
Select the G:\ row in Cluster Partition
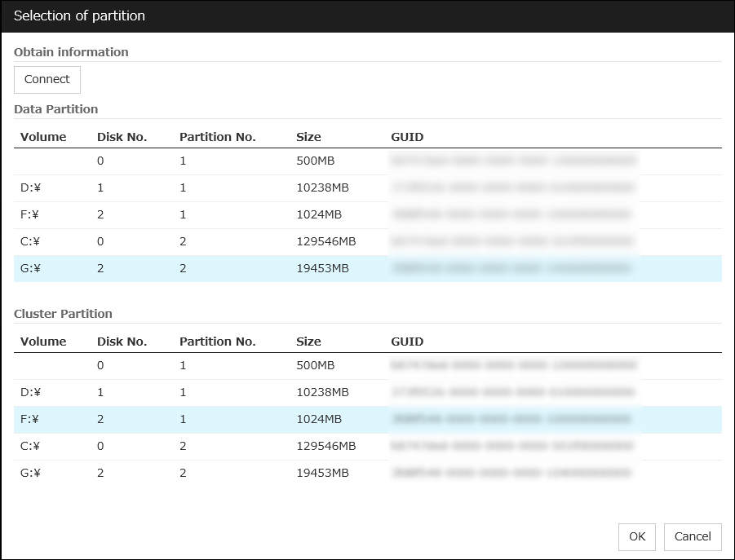click(163, 473)
